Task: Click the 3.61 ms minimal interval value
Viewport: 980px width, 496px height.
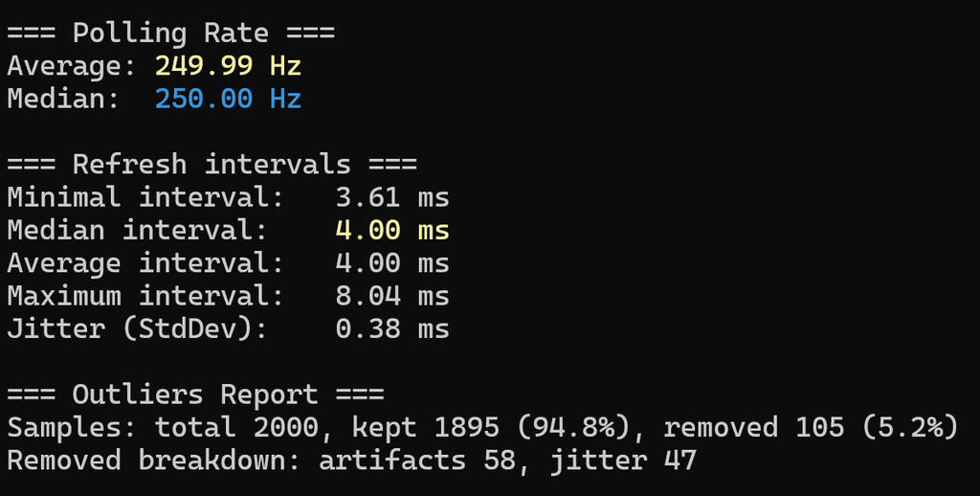Action: point(391,197)
